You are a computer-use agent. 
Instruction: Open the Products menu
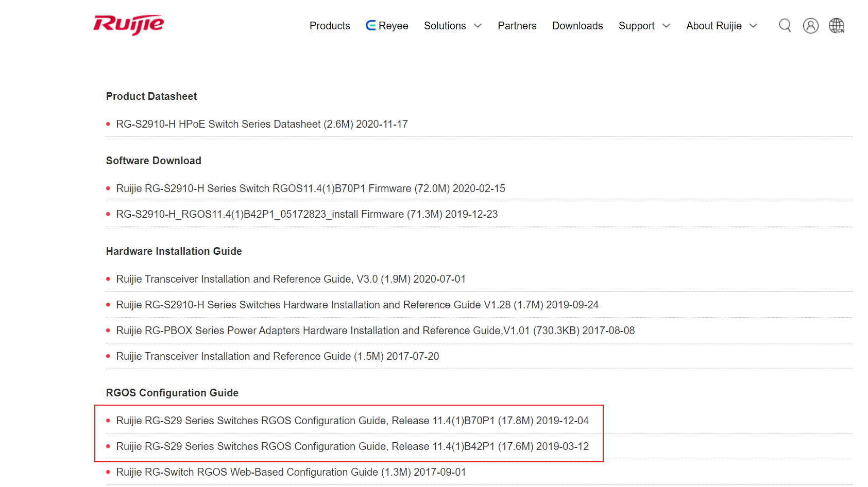330,26
